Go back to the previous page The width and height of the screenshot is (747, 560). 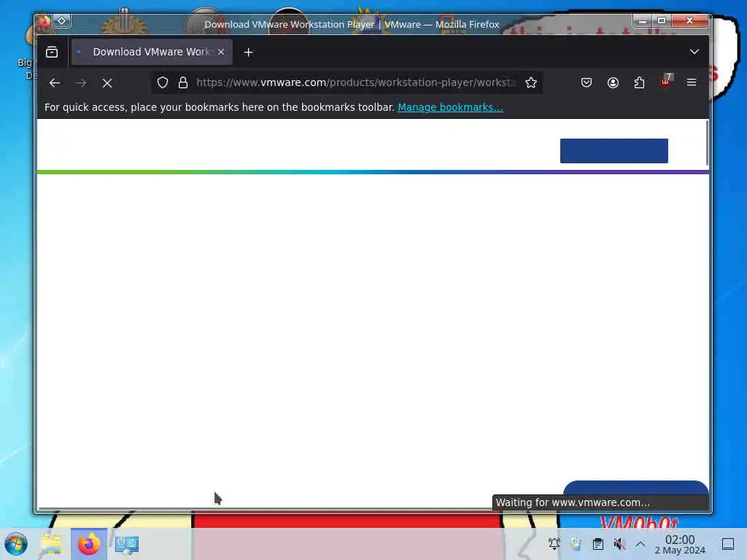(x=54, y=83)
